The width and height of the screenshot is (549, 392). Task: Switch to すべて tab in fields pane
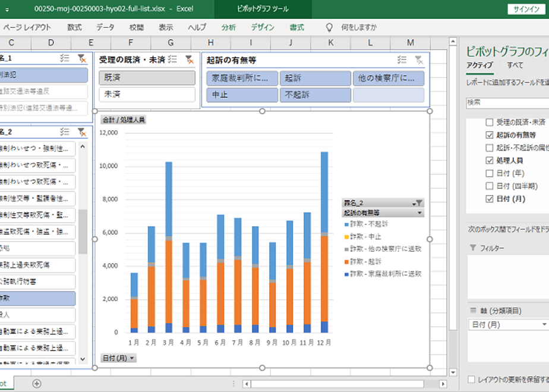(515, 65)
